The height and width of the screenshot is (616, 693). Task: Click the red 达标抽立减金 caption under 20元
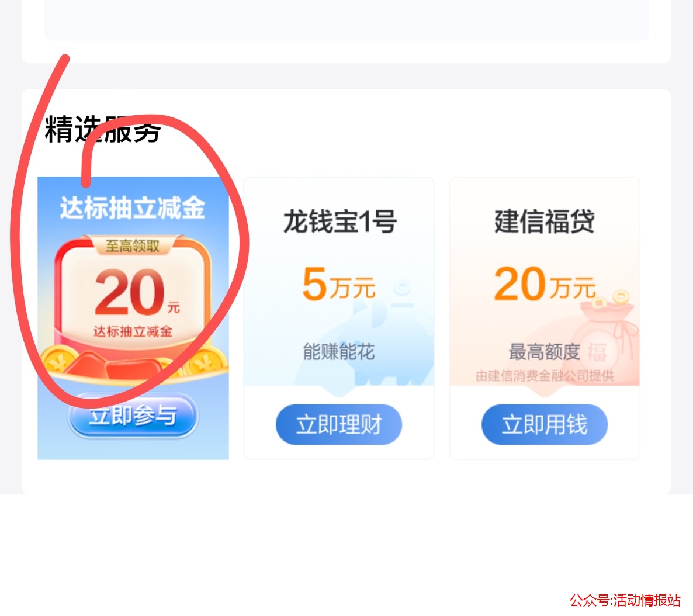(x=133, y=331)
